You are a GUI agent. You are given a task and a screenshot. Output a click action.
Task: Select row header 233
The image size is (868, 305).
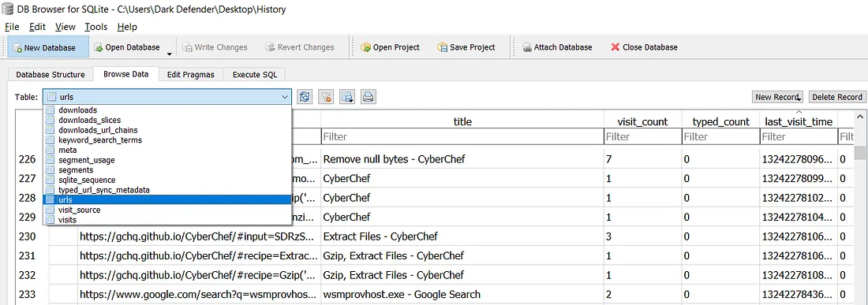click(x=32, y=295)
